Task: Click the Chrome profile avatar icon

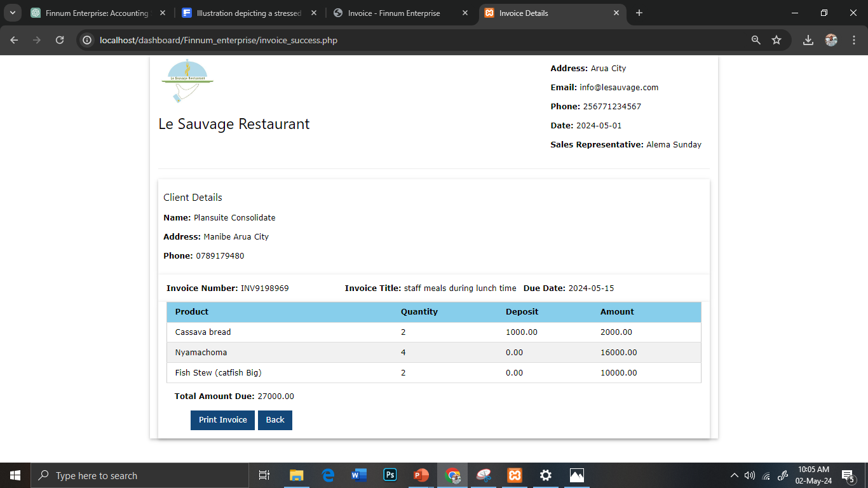Action: [831, 40]
